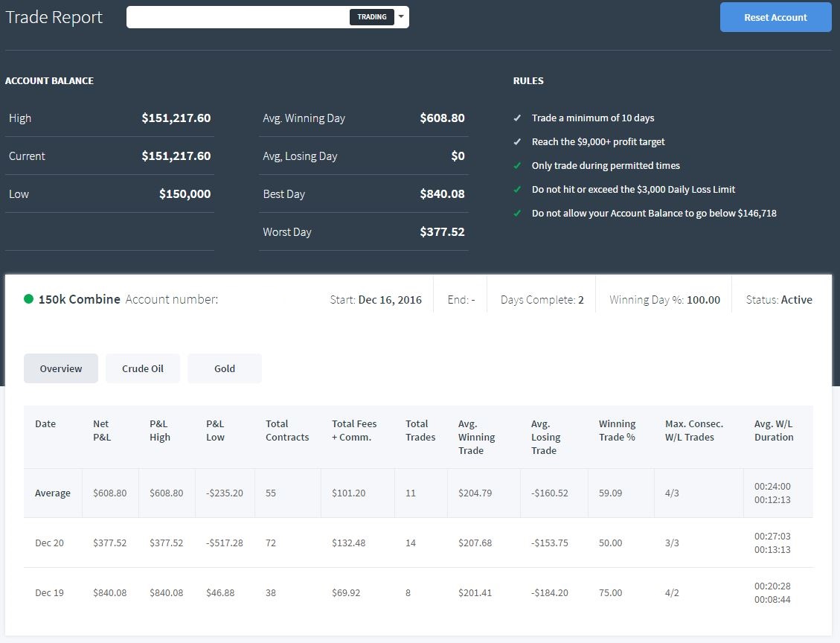
Task: Click green checkmark for permitted times rule
Action: [x=517, y=165]
